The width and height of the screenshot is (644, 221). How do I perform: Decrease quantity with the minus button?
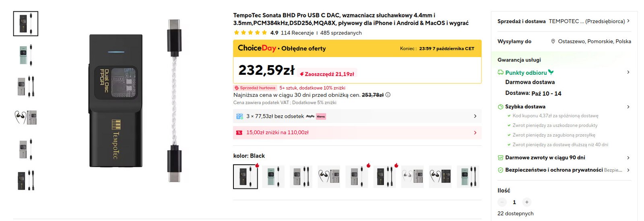click(x=502, y=202)
